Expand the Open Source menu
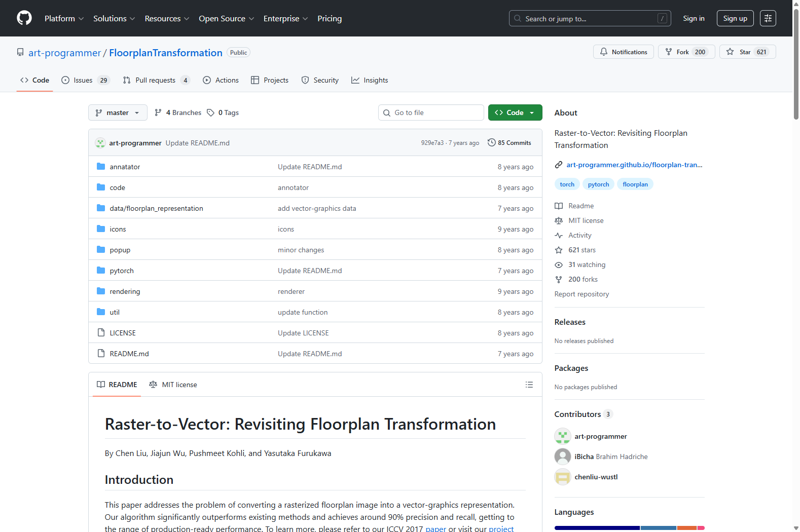The image size is (800, 532). pos(227,18)
